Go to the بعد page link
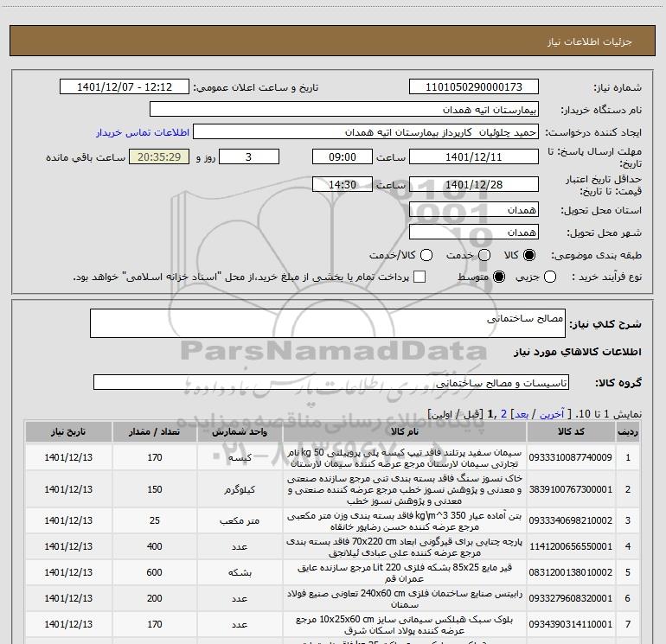The image size is (666, 644). (x=522, y=414)
